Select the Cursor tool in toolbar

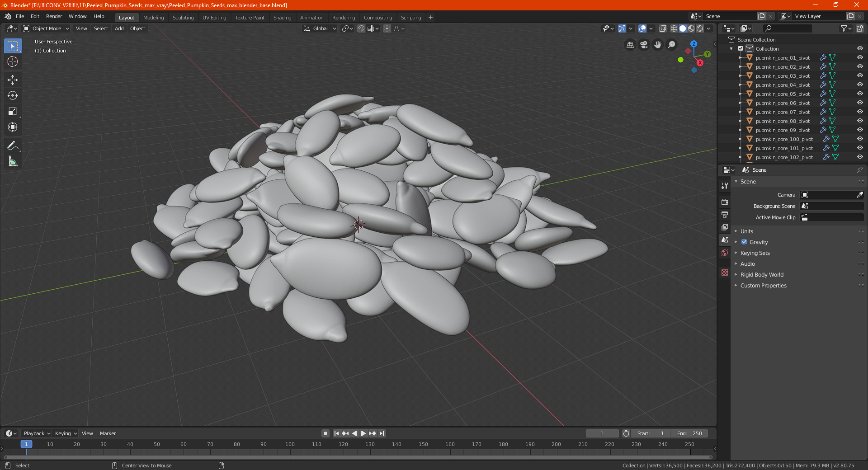tap(13, 61)
